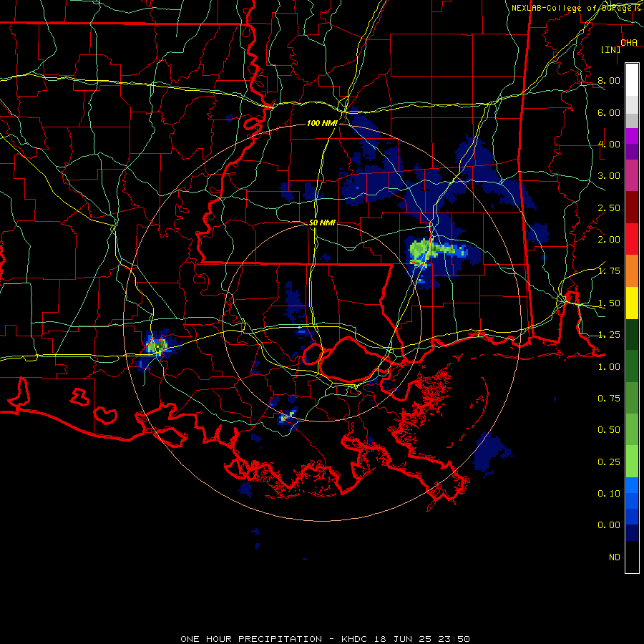Click the bright red segment of the legend bar
The image size is (644, 644).
point(632,239)
